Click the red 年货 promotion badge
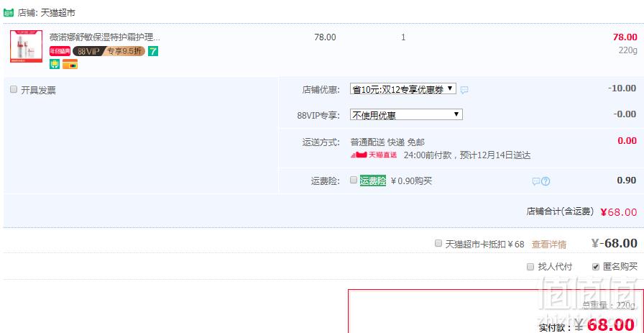The height and width of the screenshot is (333, 644). [x=60, y=51]
